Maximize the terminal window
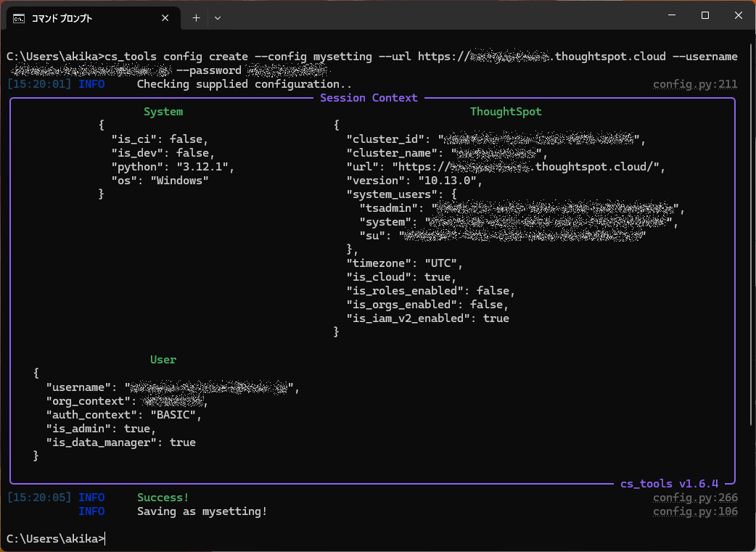This screenshot has width=756, height=552. coord(704,16)
